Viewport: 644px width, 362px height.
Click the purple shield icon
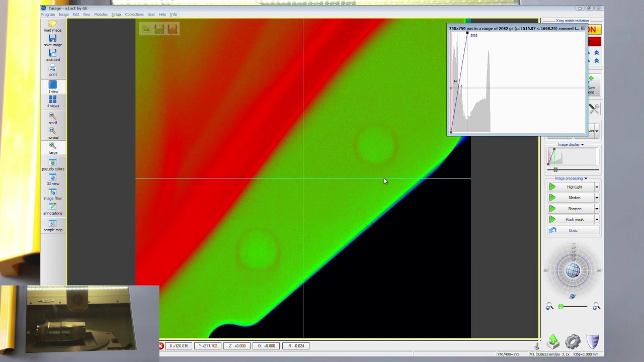(x=593, y=342)
